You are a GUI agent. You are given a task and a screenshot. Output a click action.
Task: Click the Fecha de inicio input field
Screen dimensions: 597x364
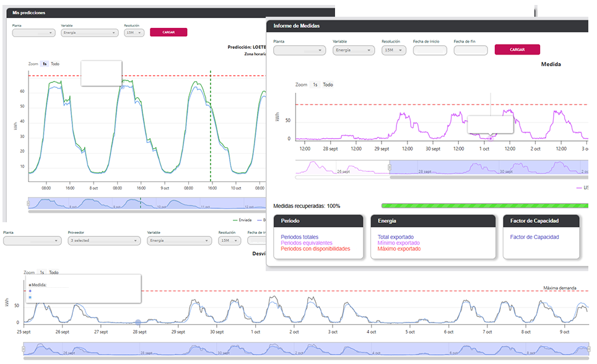click(x=430, y=50)
